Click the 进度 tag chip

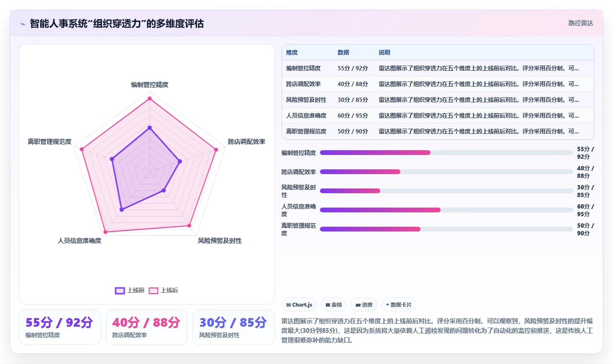tap(364, 305)
